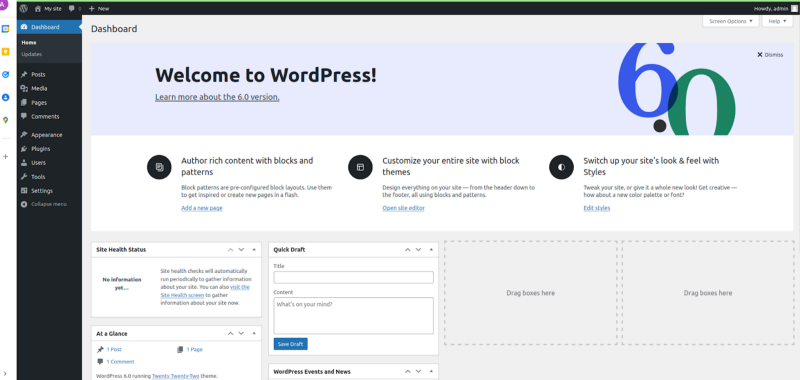Image resolution: width=800 pixels, height=380 pixels.
Task: Click the Appearance brush icon
Action: click(24, 135)
